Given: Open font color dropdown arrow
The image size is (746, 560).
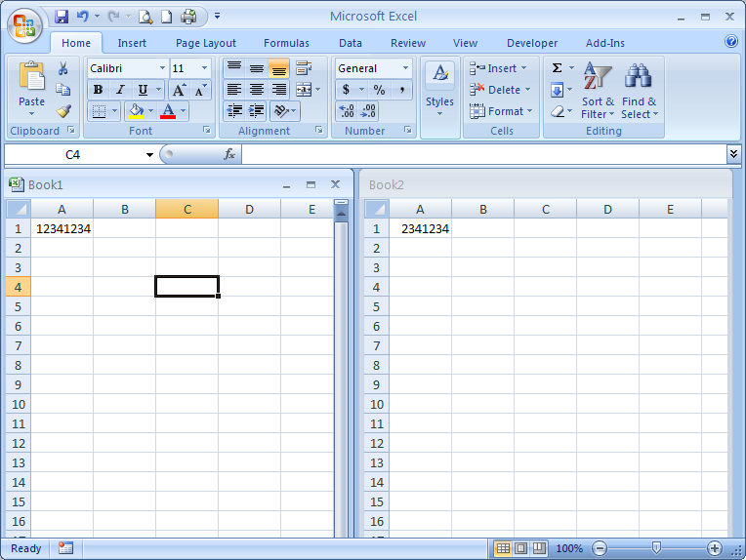Looking at the screenshot, I should (x=184, y=111).
